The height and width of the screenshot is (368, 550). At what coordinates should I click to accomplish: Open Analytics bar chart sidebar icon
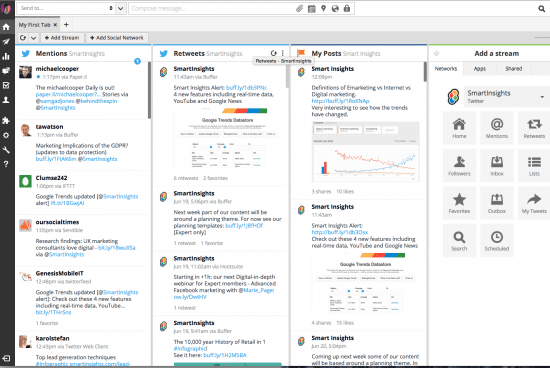coord(6,56)
